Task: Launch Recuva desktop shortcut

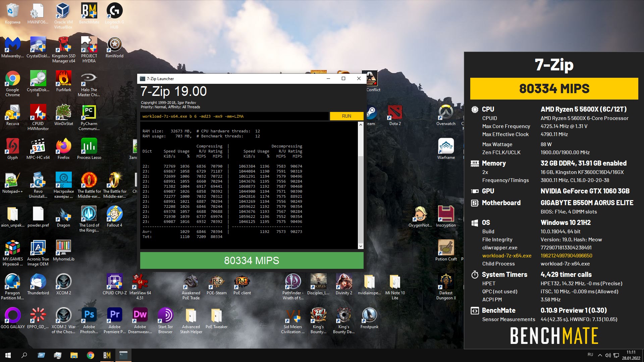Action: pos(12,115)
